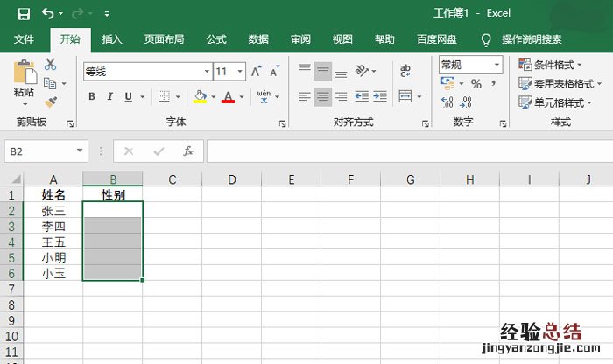
Task: Open the fill color palette arrow
Action: coord(214,96)
